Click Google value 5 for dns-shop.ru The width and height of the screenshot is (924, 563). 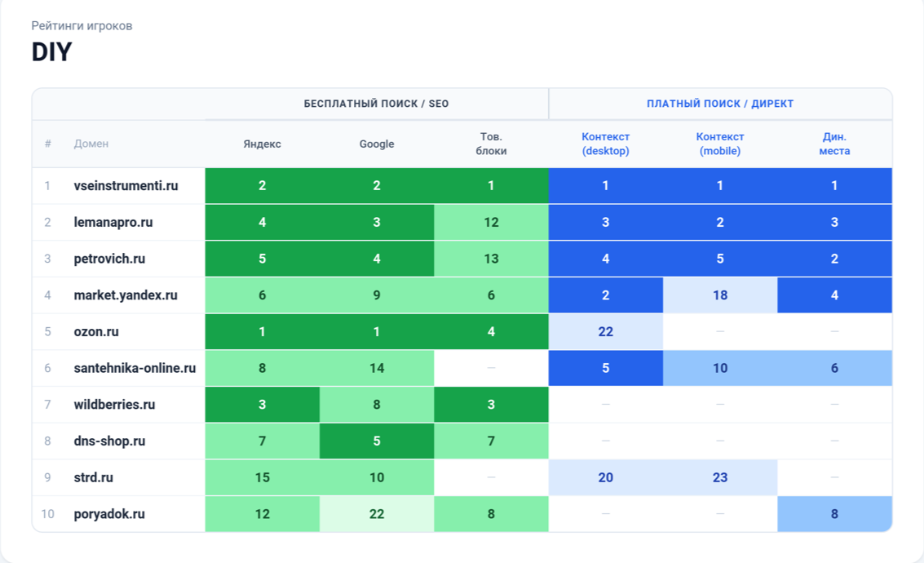(x=377, y=441)
